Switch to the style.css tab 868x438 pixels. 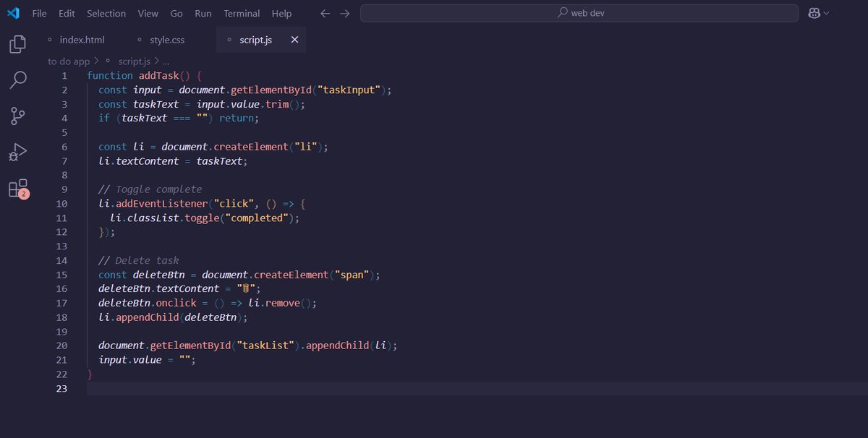point(167,40)
